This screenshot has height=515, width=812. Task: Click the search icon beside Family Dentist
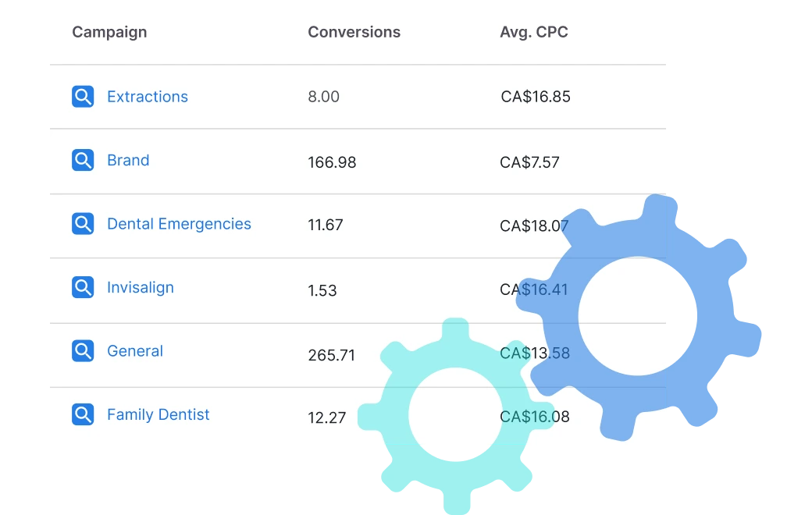83,414
